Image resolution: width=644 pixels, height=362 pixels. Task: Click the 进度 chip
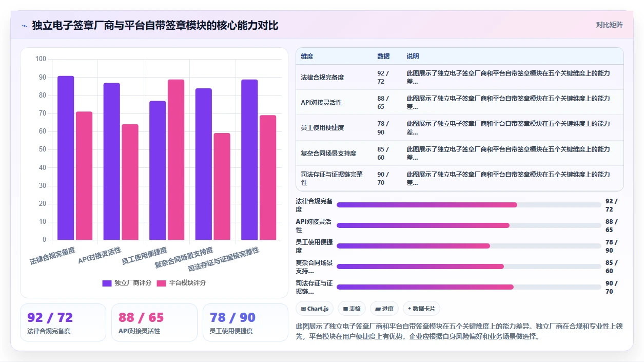point(384,309)
